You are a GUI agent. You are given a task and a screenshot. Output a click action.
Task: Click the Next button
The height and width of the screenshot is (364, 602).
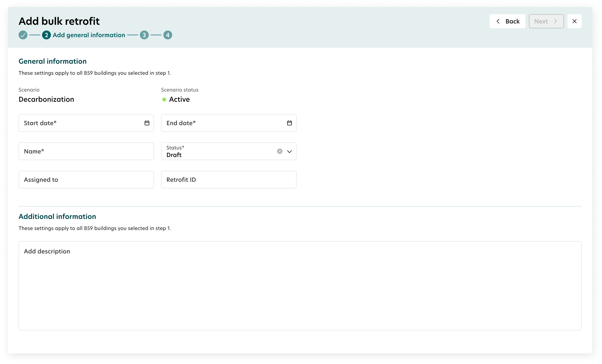point(546,21)
